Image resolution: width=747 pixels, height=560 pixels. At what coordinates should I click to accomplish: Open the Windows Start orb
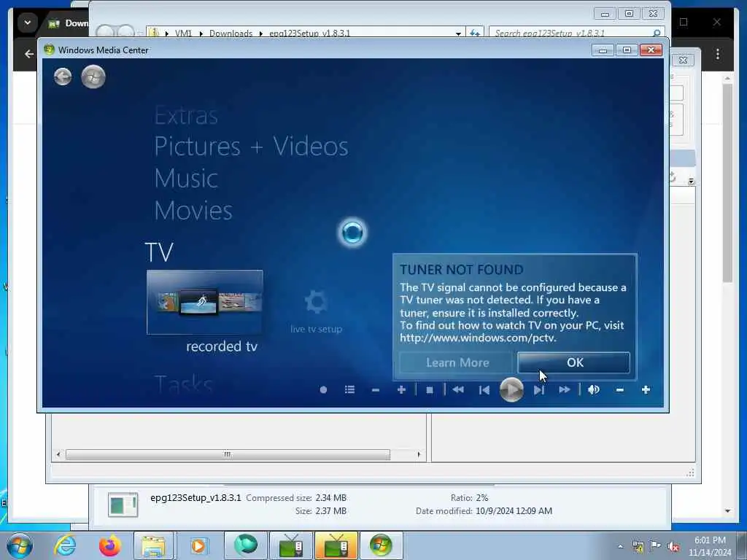[x=20, y=545]
